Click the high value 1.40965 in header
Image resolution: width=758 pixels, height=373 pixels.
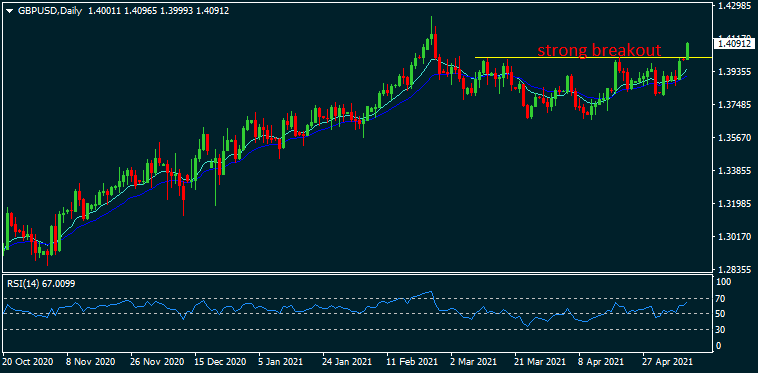[140, 11]
